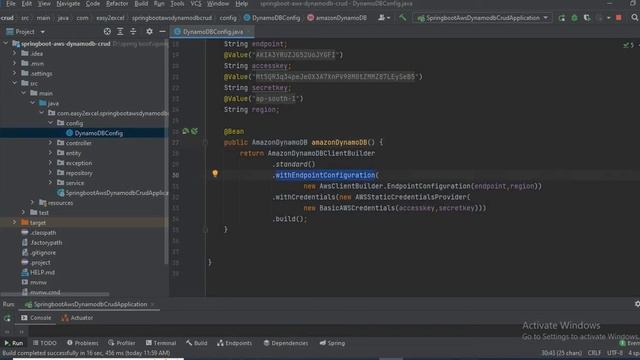Open the Code menu
Viewport: 640px width, 360px height.
click(93, 4)
